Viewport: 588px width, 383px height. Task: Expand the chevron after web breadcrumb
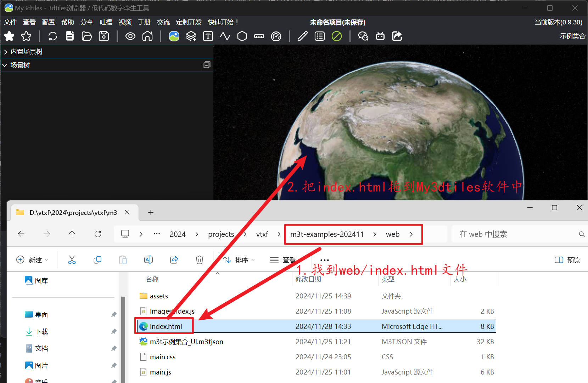pyautogui.click(x=411, y=234)
